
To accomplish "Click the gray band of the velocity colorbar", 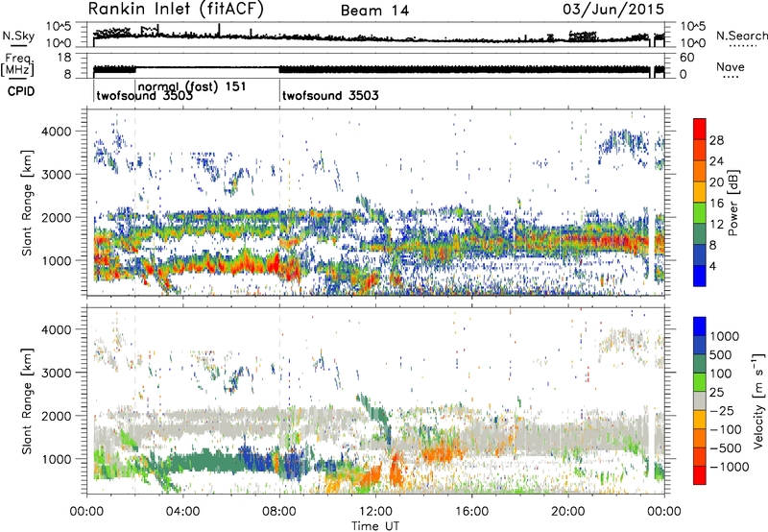I will [700, 400].
